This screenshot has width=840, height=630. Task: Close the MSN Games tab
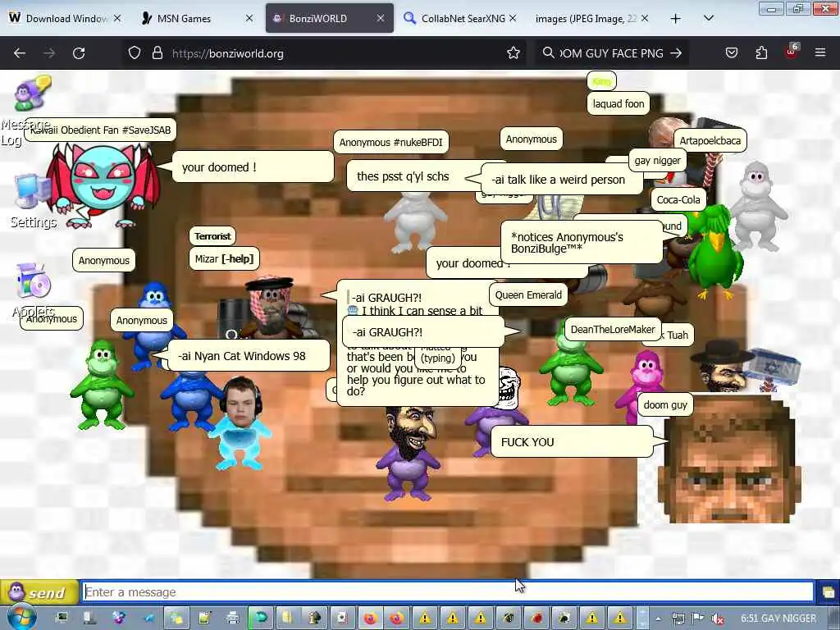[x=249, y=18]
